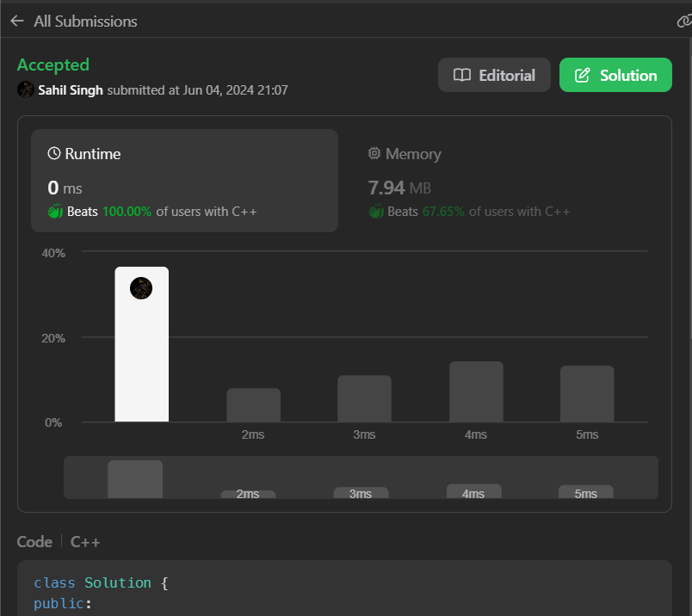Open the Sahil Singh profile link

coord(71,89)
